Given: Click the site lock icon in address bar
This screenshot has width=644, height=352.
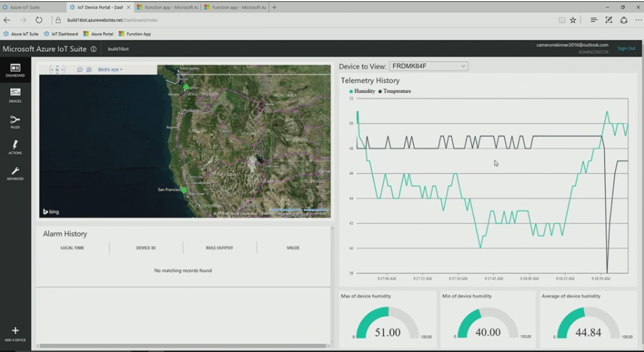Looking at the screenshot, I should point(58,20).
